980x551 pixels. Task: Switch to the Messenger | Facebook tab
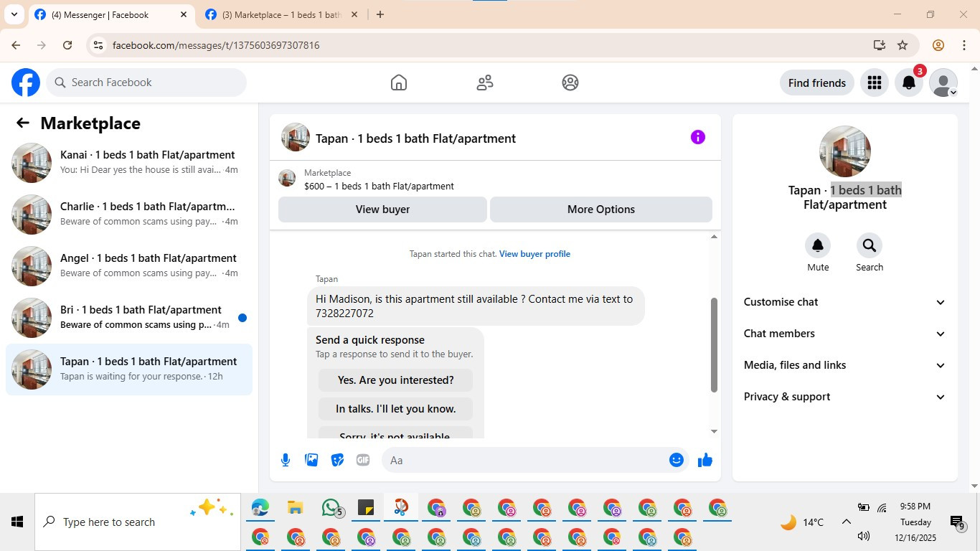(x=112, y=14)
